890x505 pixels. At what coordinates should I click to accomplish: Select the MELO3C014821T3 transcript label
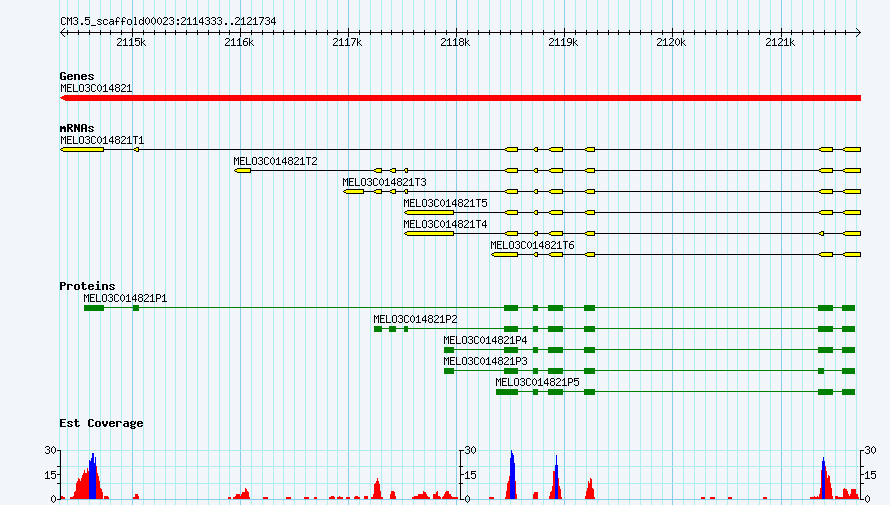click(384, 182)
